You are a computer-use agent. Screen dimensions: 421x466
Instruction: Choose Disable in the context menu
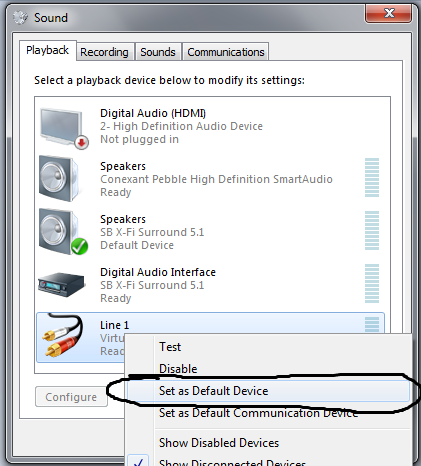point(178,369)
